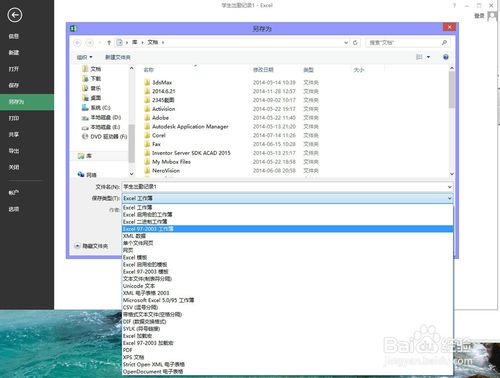This screenshot has height=378, width=500.
Task: Choose XML 数据 file type
Action: 287,236
